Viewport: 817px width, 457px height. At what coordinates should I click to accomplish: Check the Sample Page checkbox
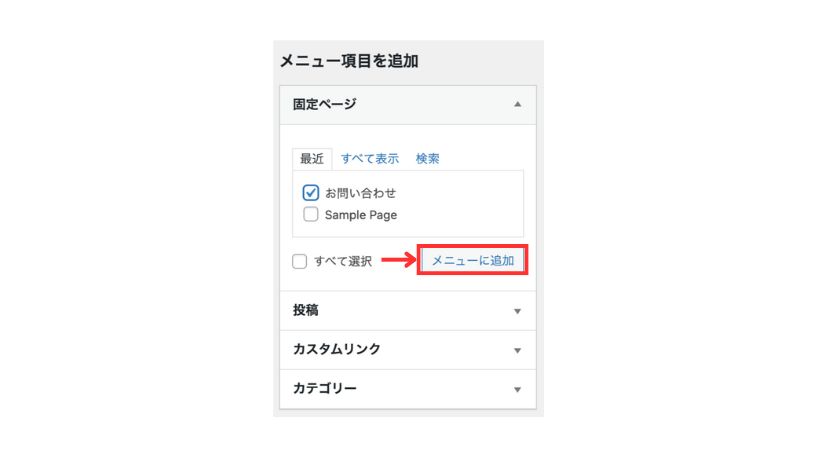tap(311, 214)
